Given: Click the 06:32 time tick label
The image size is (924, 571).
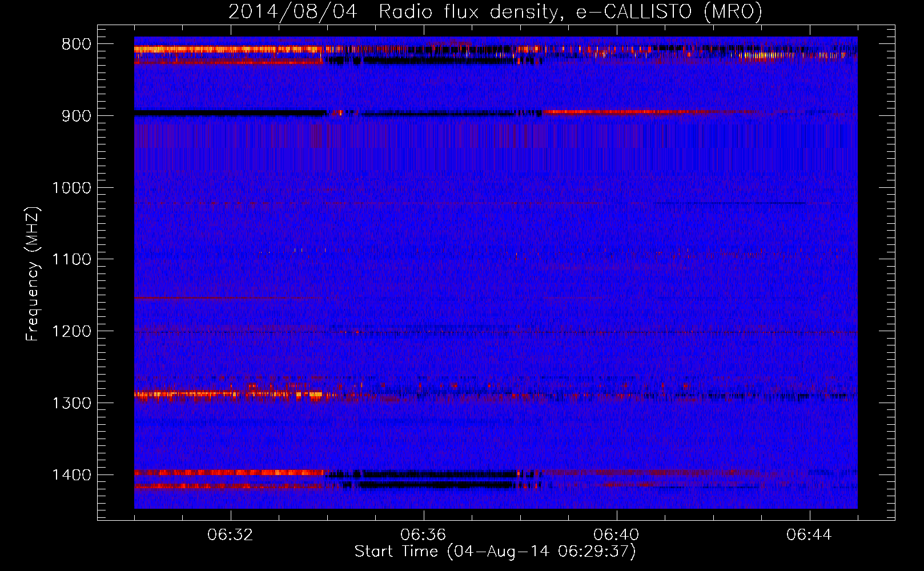Looking at the screenshot, I should (230, 535).
